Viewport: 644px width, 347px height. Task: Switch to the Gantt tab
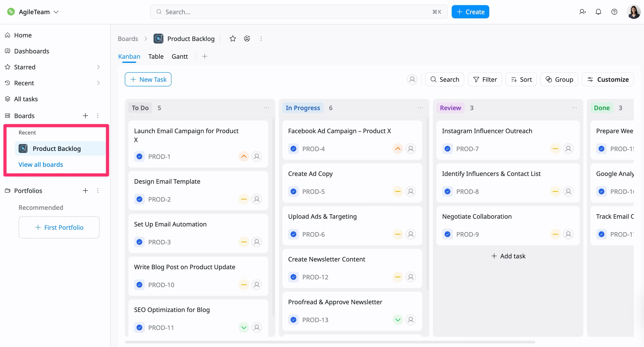[x=179, y=56]
